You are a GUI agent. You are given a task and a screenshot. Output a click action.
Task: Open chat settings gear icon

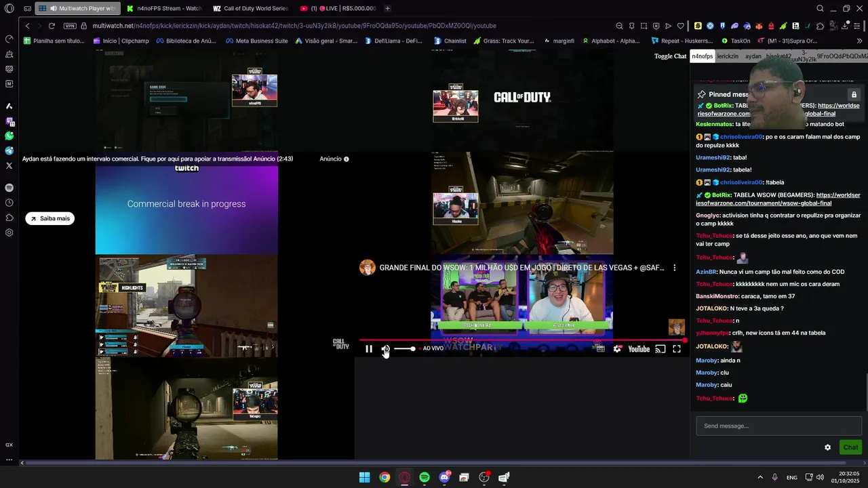coord(827,447)
